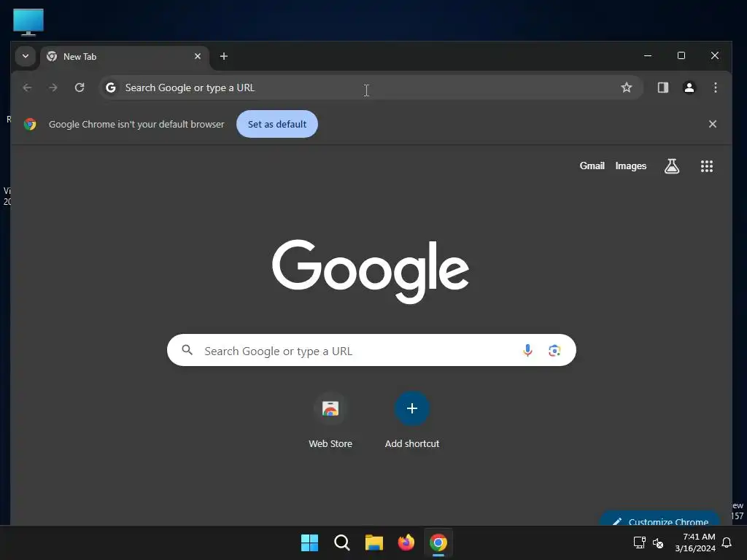Open the Gmail link
747x560 pixels.
click(592, 166)
